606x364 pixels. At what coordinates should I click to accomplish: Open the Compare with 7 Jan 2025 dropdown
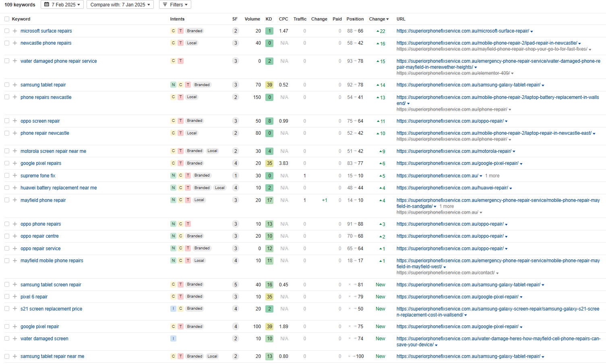[x=120, y=5]
